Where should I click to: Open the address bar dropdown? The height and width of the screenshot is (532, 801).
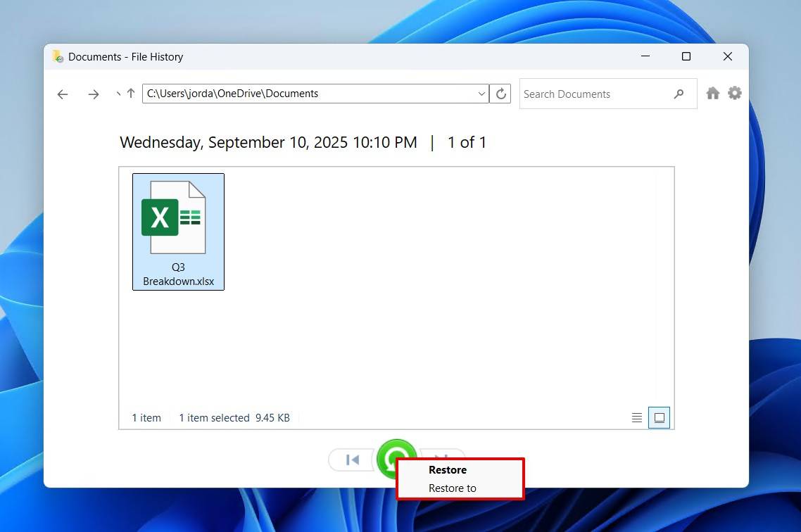pyautogui.click(x=481, y=93)
